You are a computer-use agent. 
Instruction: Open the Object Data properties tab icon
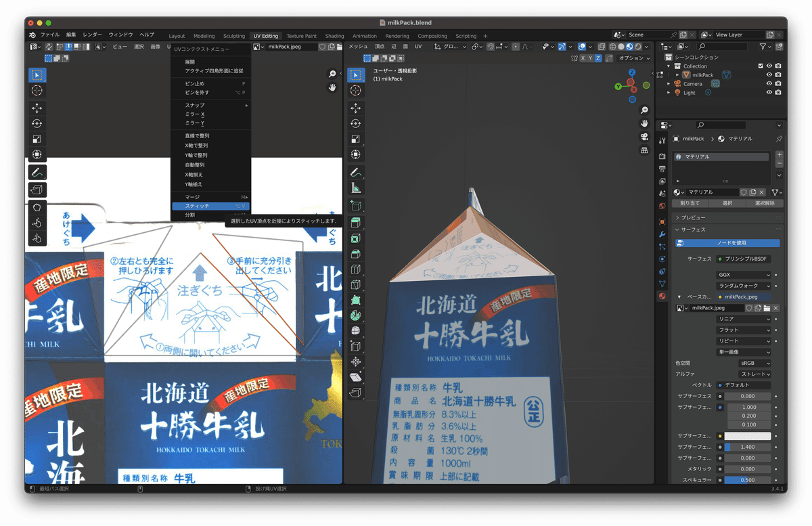pos(662,284)
